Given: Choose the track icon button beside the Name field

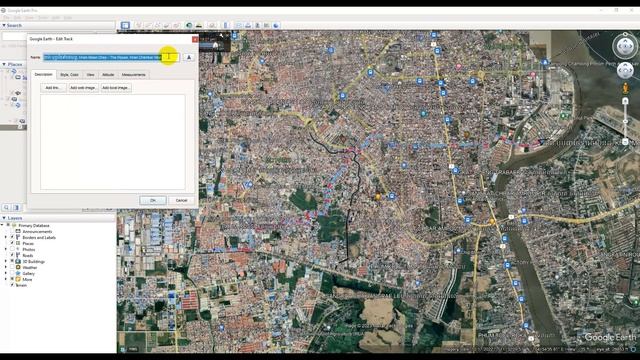Looking at the screenshot, I should [x=189, y=58].
